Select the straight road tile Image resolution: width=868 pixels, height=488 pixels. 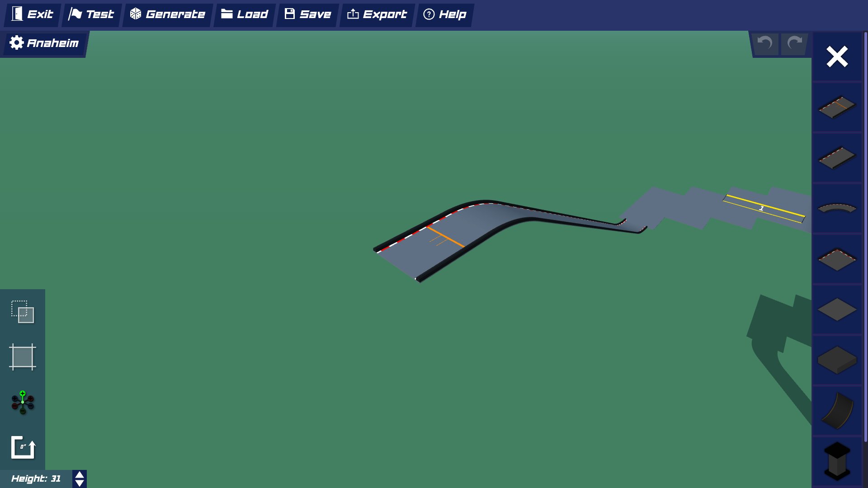(836, 158)
